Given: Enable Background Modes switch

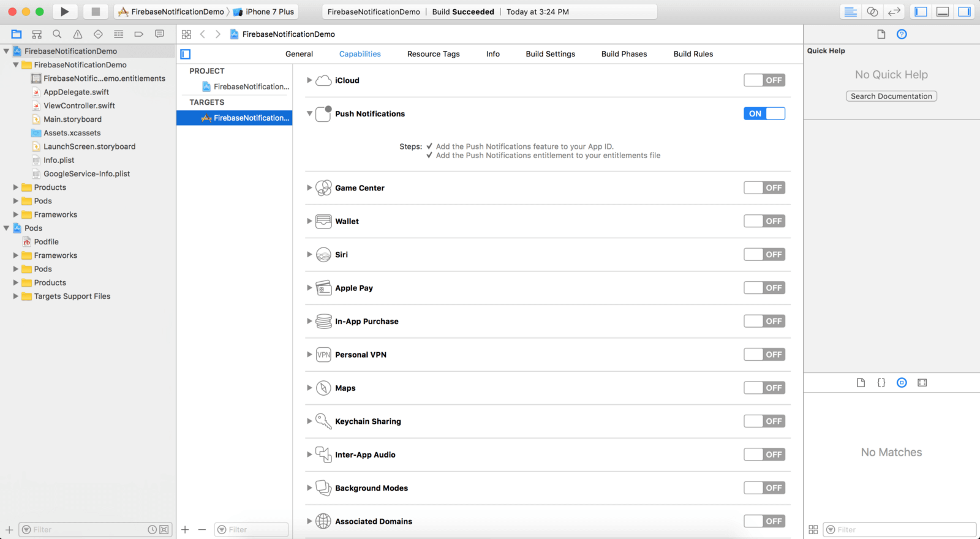Looking at the screenshot, I should click(x=764, y=488).
